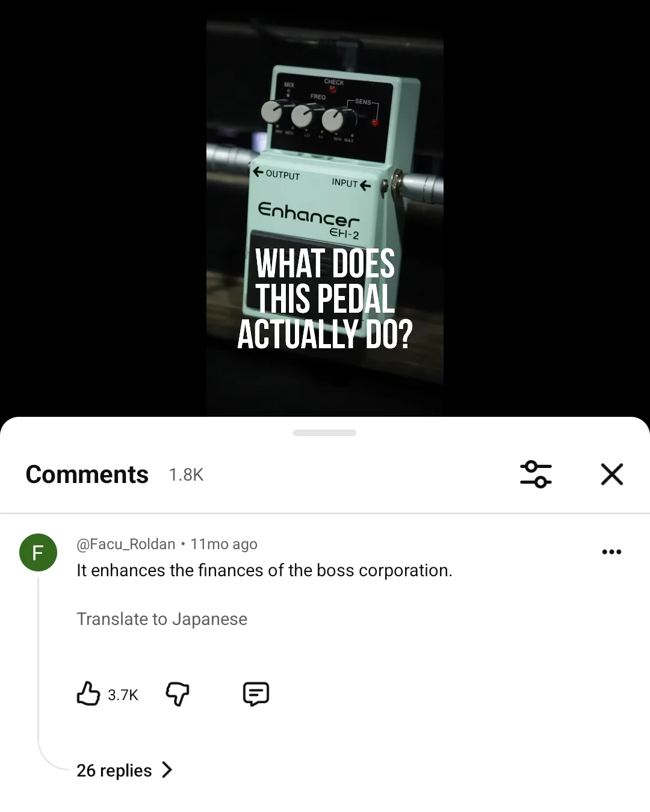Viewport: 650px width, 812px height.
Task: Open the comment sort options icon
Action: point(536,474)
